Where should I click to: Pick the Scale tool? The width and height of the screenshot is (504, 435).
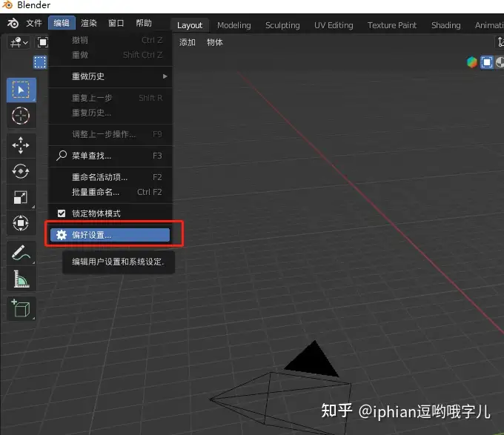pyautogui.click(x=21, y=197)
